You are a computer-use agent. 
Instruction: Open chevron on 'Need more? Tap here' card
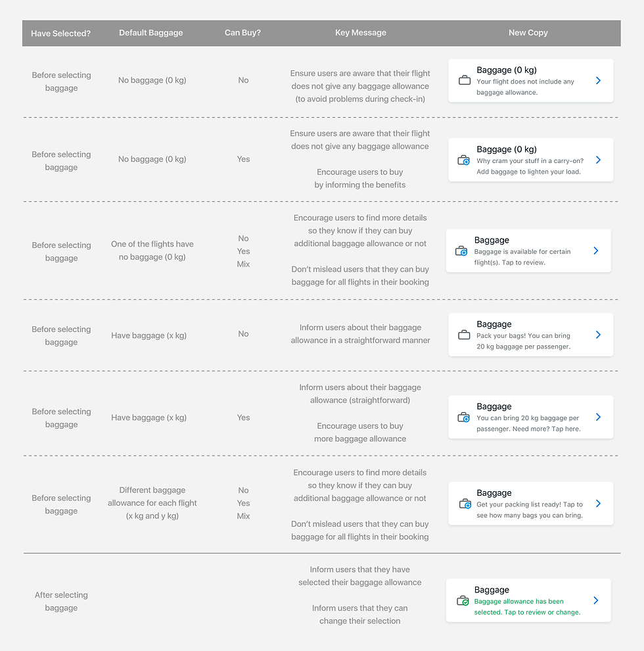tap(598, 417)
